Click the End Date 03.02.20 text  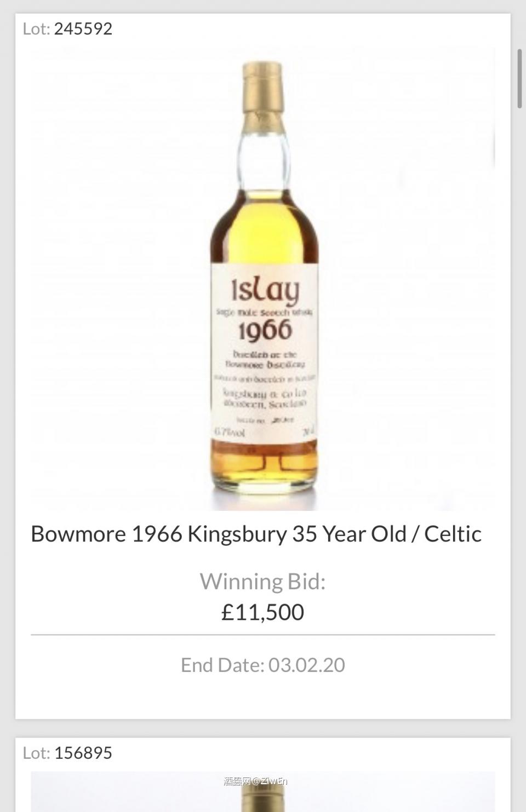click(263, 665)
